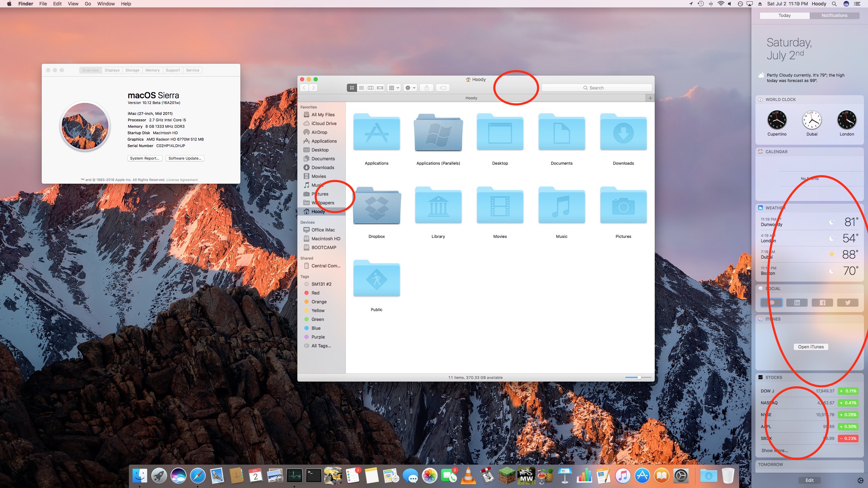Click the Facebook button in Social widget
Image resolution: width=868 pixels, height=488 pixels.
[822, 303]
